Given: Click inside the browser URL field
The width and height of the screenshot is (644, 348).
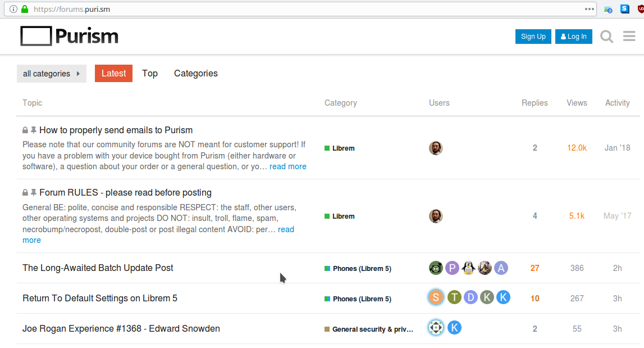Looking at the screenshot, I should [x=225, y=9].
